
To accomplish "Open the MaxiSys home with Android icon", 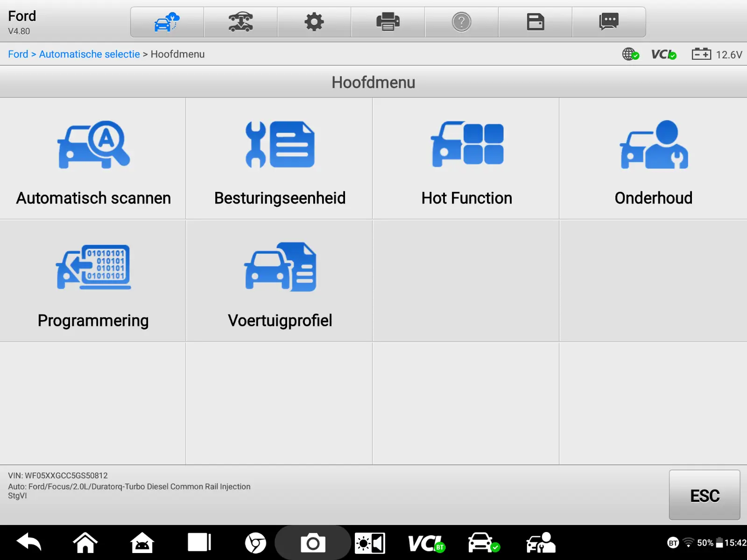I will 142,543.
